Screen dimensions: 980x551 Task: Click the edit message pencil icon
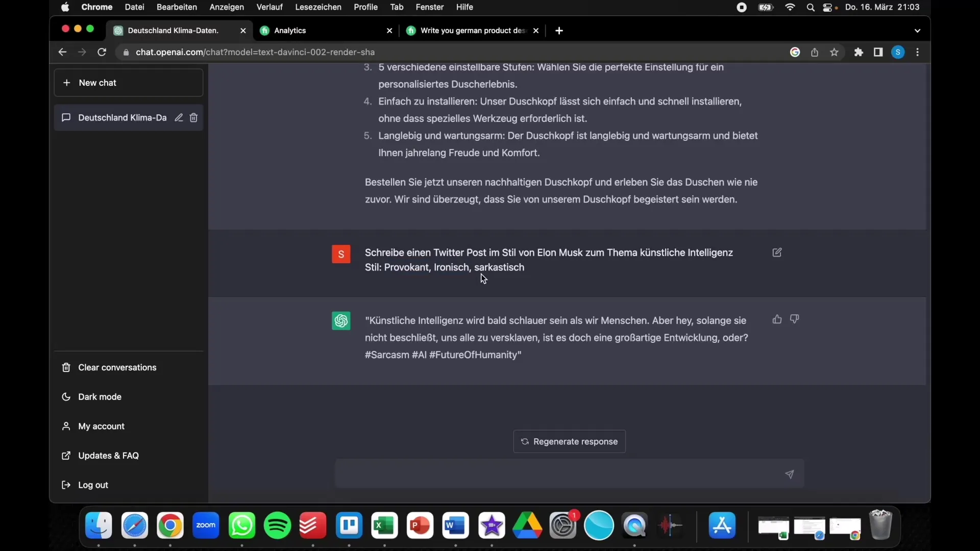click(x=777, y=252)
